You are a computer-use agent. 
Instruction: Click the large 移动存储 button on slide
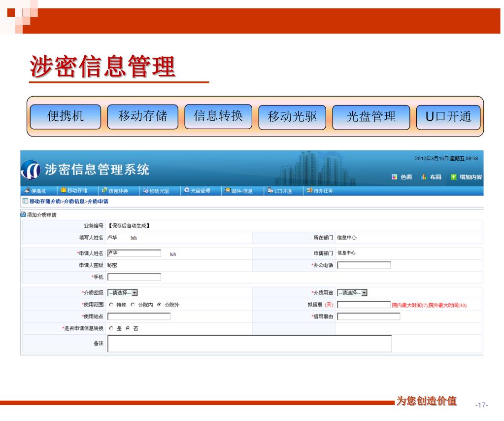(143, 116)
